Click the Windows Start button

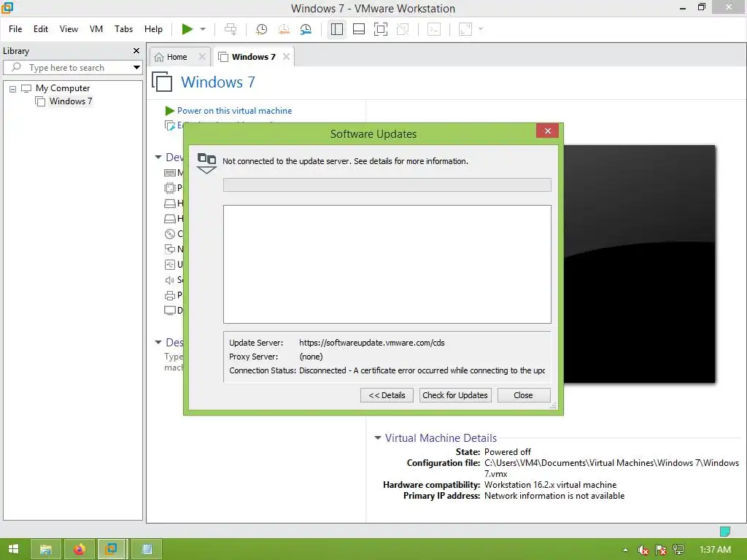pos(13,549)
